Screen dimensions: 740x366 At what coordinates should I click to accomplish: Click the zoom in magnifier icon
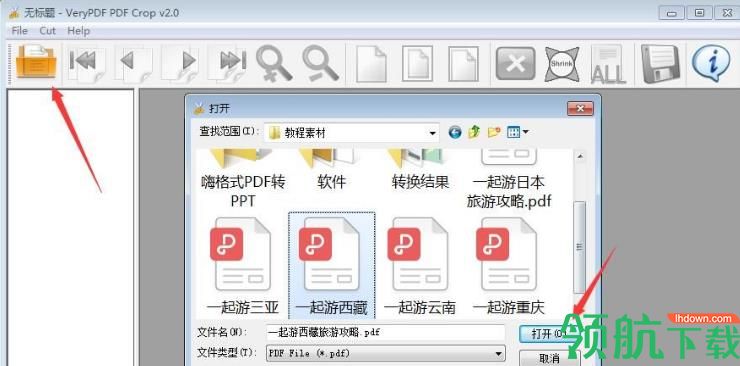point(274,63)
